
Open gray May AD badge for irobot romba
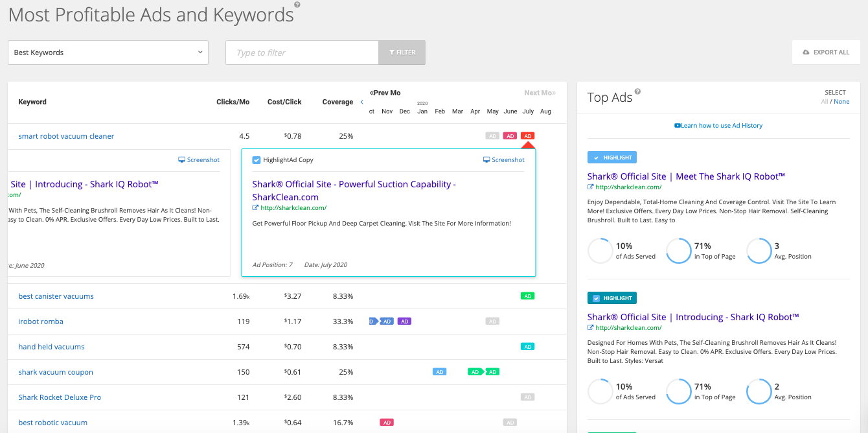tap(493, 322)
